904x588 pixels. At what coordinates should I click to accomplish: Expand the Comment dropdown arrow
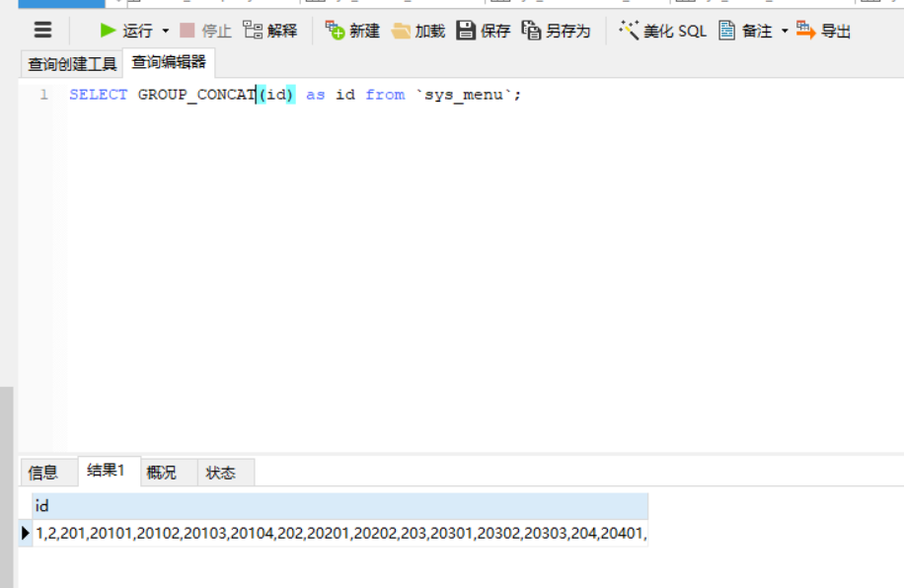(x=785, y=31)
